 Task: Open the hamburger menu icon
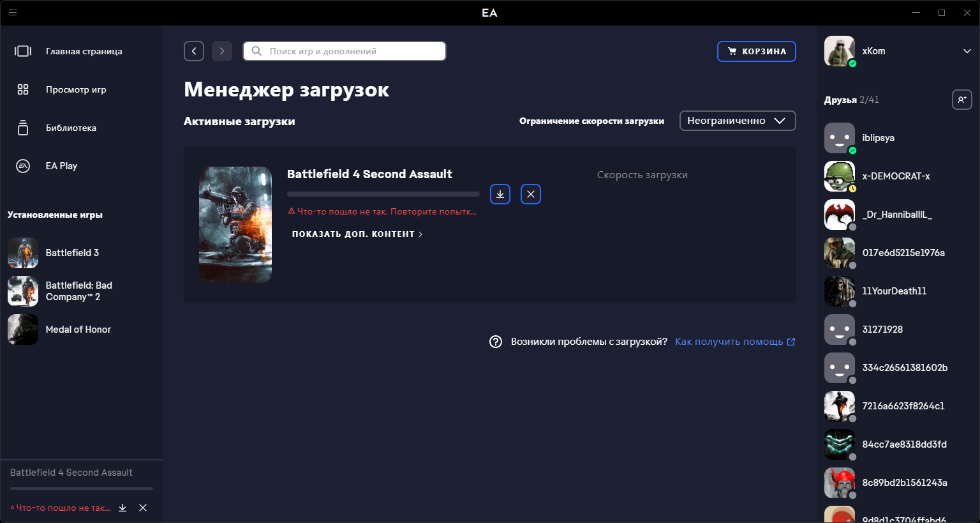[13, 12]
